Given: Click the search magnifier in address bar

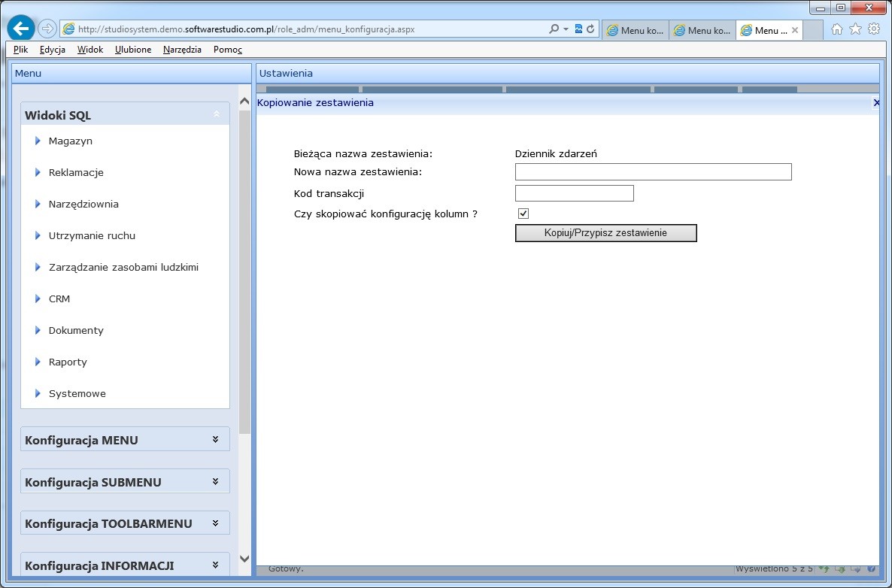Looking at the screenshot, I should pos(554,29).
